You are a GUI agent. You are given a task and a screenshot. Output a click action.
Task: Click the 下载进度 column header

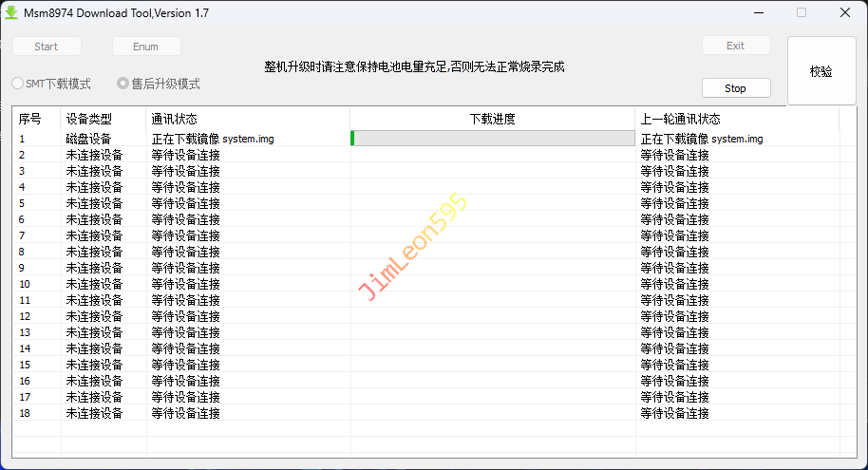coord(492,119)
